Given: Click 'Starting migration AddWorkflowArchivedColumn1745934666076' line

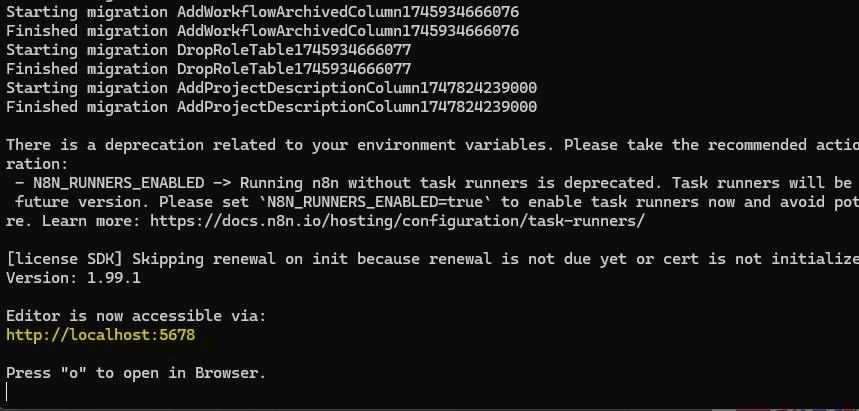Looking at the screenshot, I should click(262, 12).
